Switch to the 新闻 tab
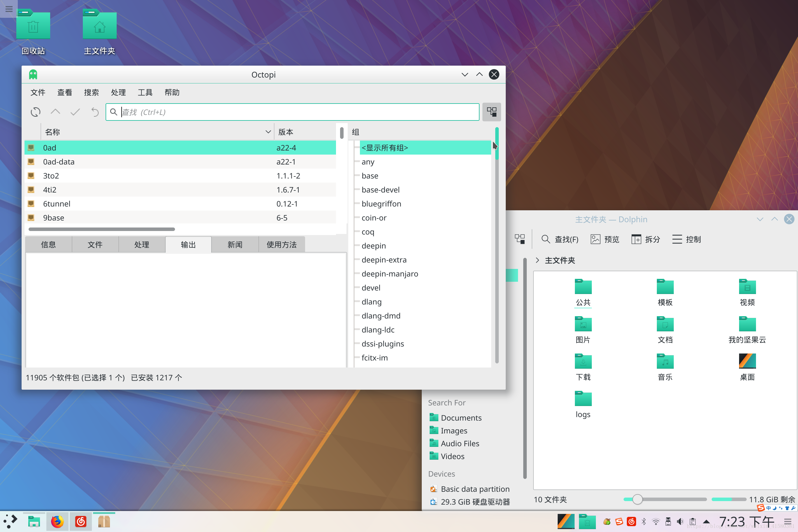Screen dimensions: 798x532 (235, 245)
